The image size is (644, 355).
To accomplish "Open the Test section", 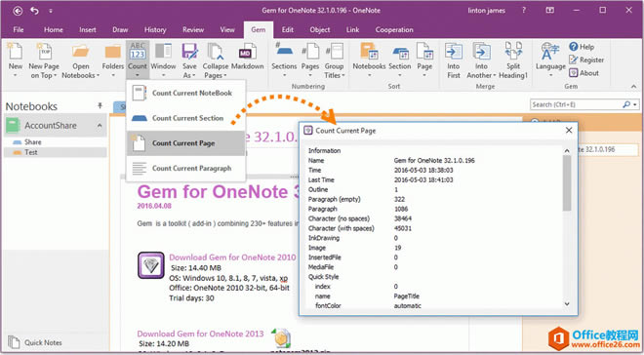I will click(55, 152).
